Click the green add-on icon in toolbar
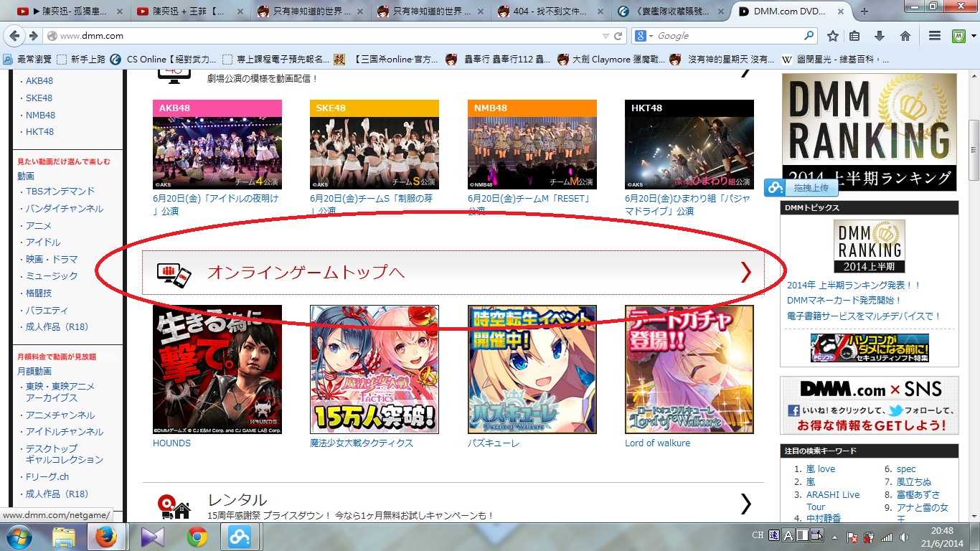 (x=958, y=36)
